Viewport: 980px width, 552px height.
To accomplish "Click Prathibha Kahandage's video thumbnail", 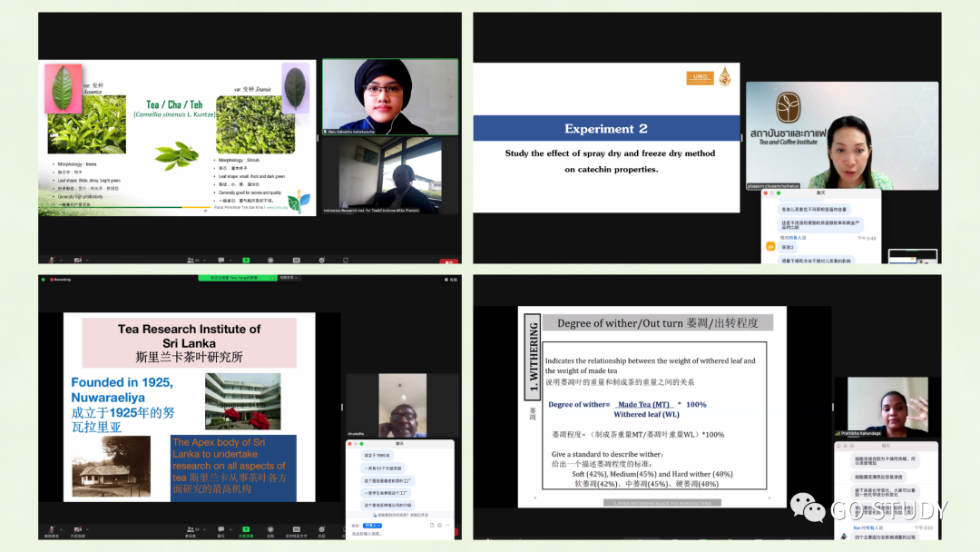I will tap(887, 407).
